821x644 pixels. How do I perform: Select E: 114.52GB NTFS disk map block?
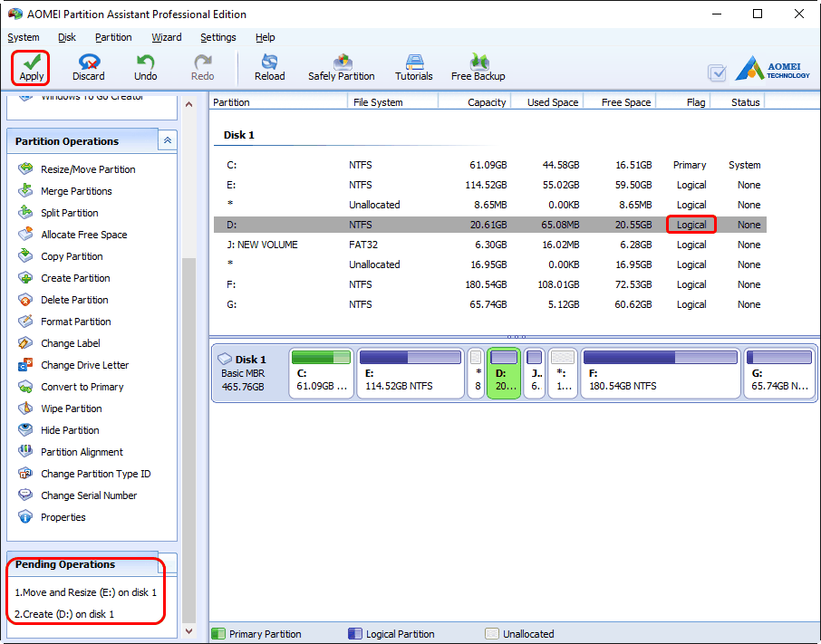tap(410, 373)
